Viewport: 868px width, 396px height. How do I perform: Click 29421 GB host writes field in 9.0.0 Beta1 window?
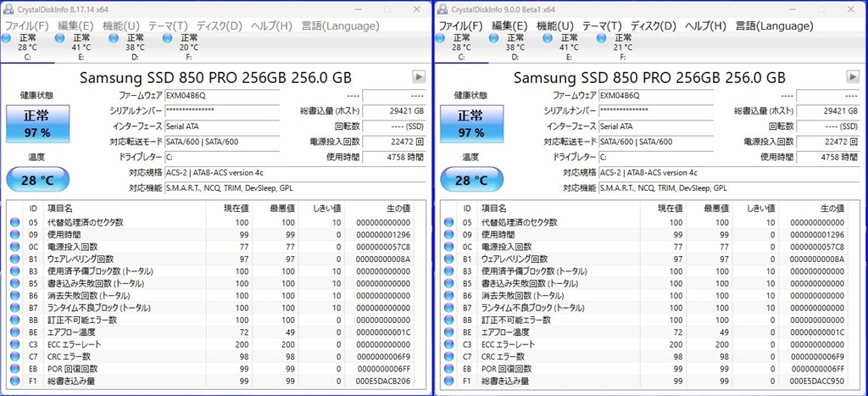coord(827,111)
